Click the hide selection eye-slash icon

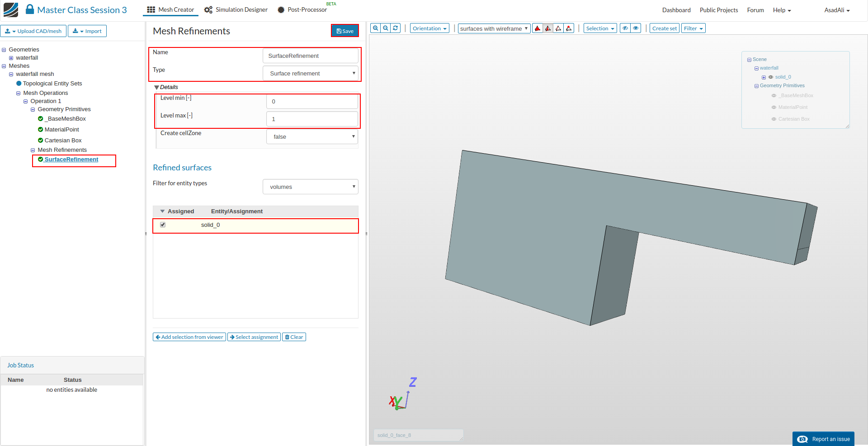point(625,28)
